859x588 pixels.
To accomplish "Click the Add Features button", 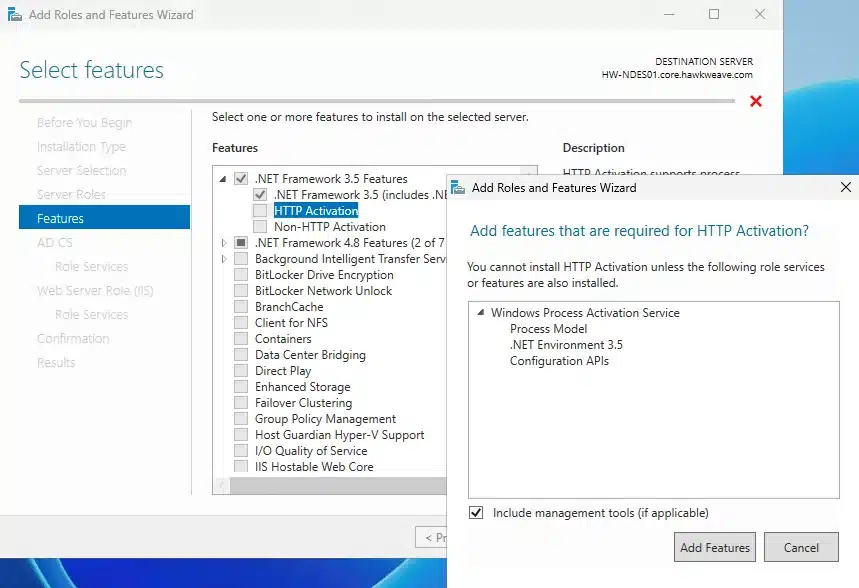I will click(715, 547).
